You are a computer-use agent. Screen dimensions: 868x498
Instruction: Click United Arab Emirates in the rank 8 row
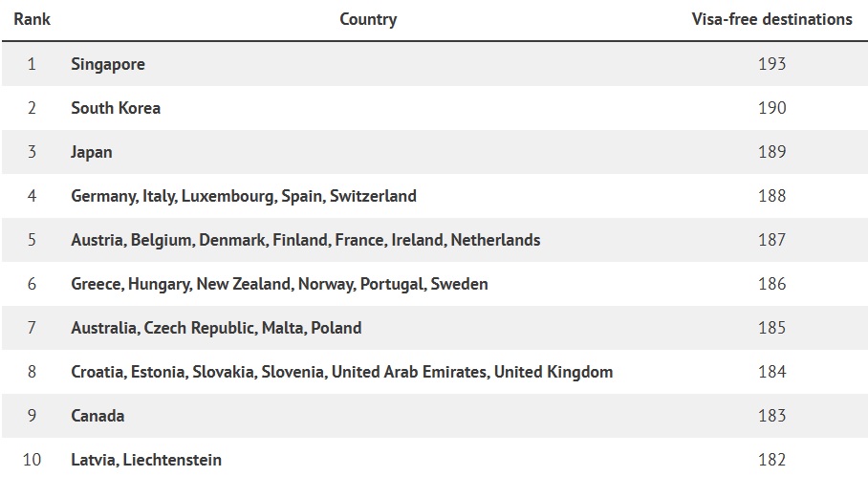point(408,372)
